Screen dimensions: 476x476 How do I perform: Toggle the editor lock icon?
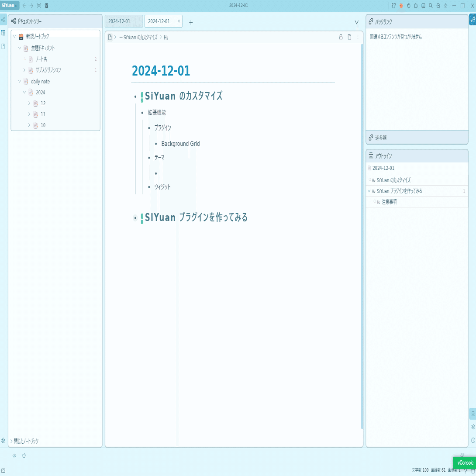[341, 37]
